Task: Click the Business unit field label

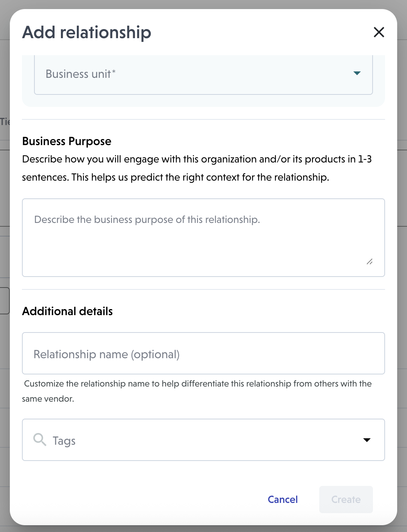Action: pos(78,74)
